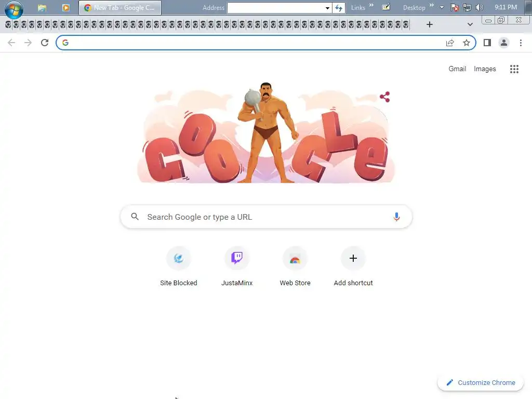Screen dimensions: 532x399
Task: Restore down the Chrome window
Action: 501,20
